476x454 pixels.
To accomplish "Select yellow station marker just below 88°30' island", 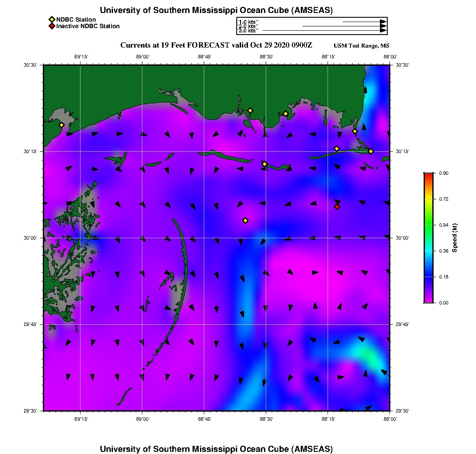I will 264,164.
